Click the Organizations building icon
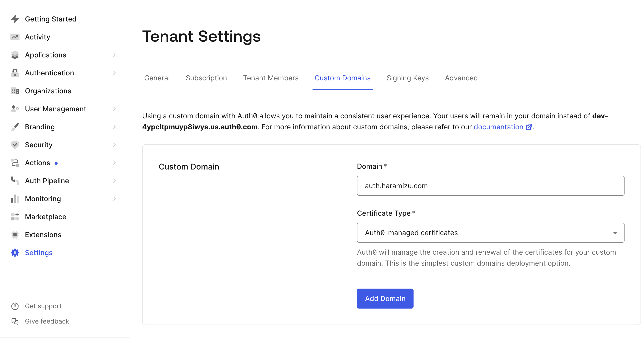644x345 pixels. pyautogui.click(x=15, y=91)
